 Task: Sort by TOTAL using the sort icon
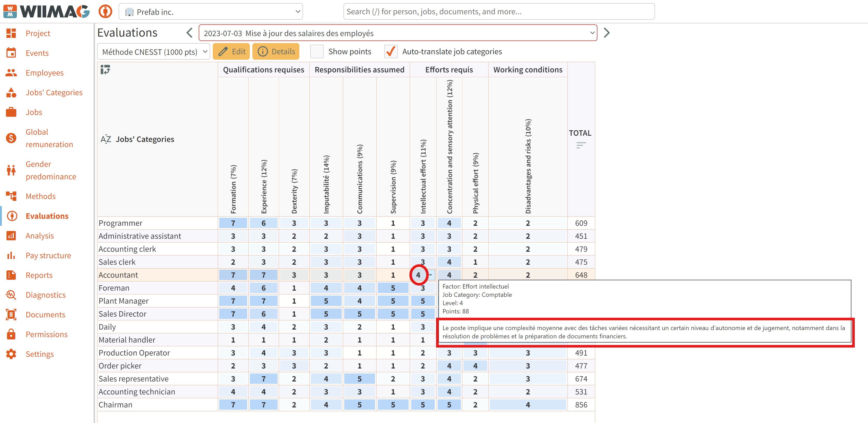(581, 145)
